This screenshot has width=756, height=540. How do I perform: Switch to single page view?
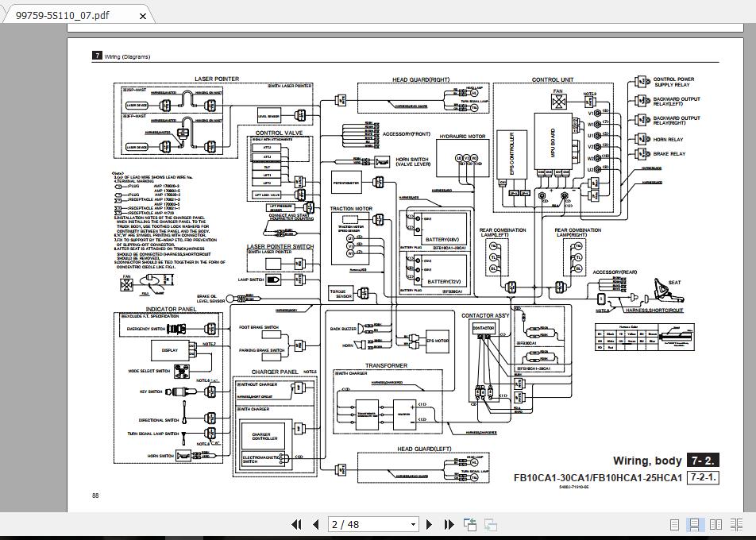coord(674,525)
